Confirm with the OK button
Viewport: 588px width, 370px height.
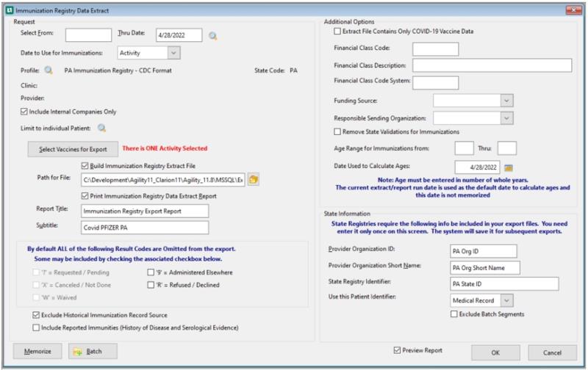pyautogui.click(x=495, y=353)
